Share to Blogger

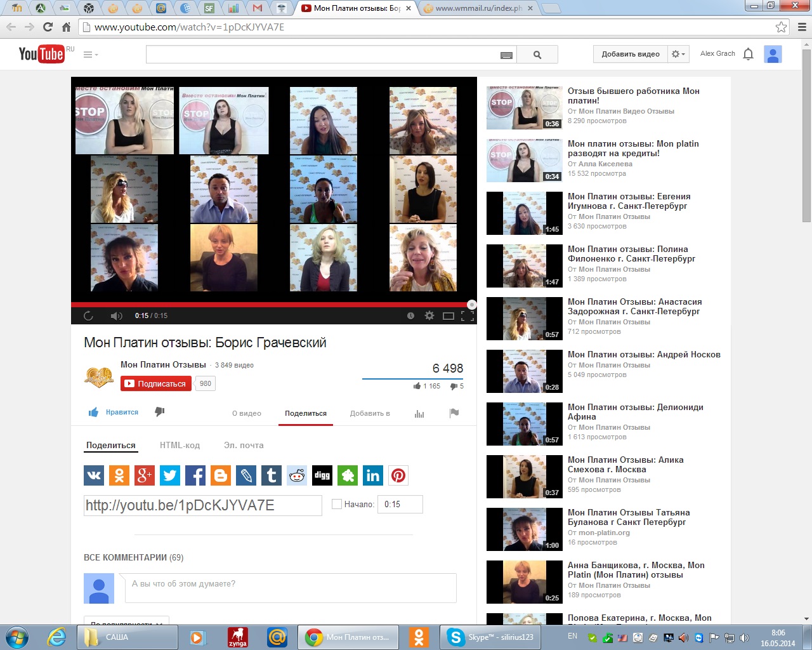pyautogui.click(x=221, y=475)
